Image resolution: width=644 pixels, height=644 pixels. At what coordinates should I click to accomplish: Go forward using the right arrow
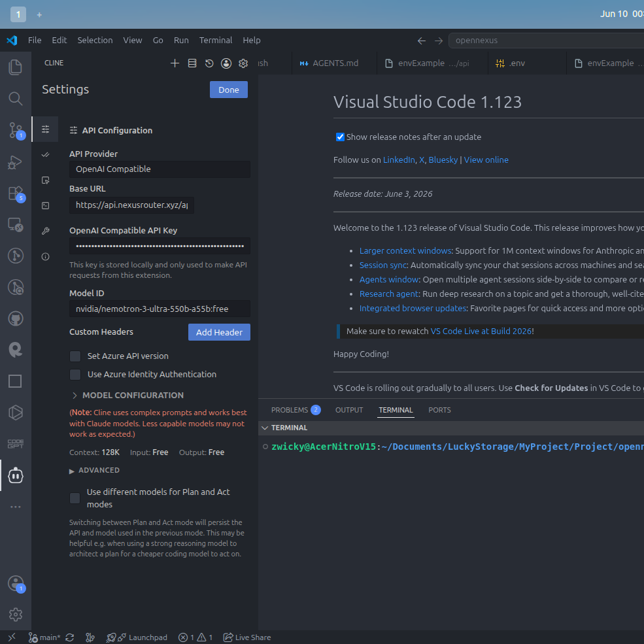[439, 41]
